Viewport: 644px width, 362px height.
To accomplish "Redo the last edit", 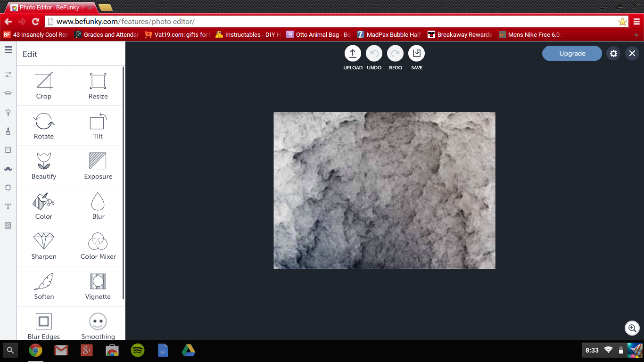I will click(395, 54).
